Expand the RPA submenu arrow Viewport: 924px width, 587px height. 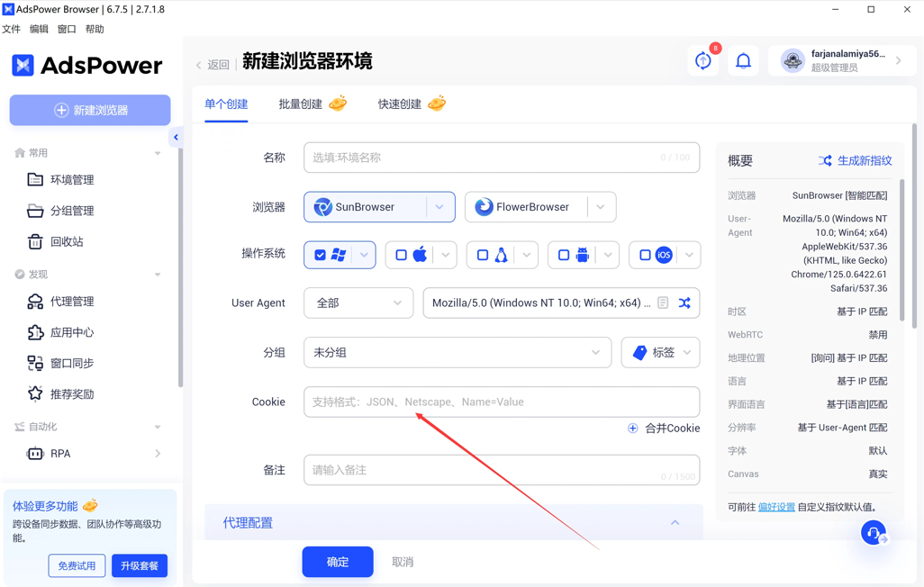(x=158, y=453)
